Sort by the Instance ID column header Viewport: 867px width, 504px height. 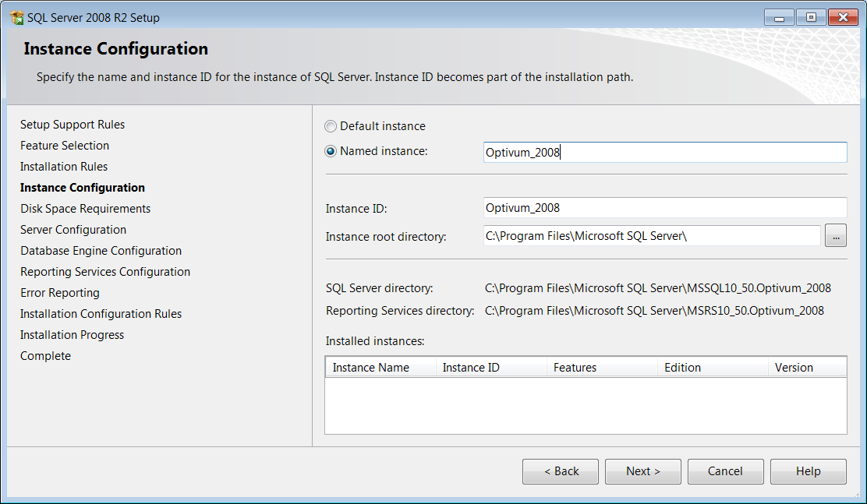(x=491, y=368)
